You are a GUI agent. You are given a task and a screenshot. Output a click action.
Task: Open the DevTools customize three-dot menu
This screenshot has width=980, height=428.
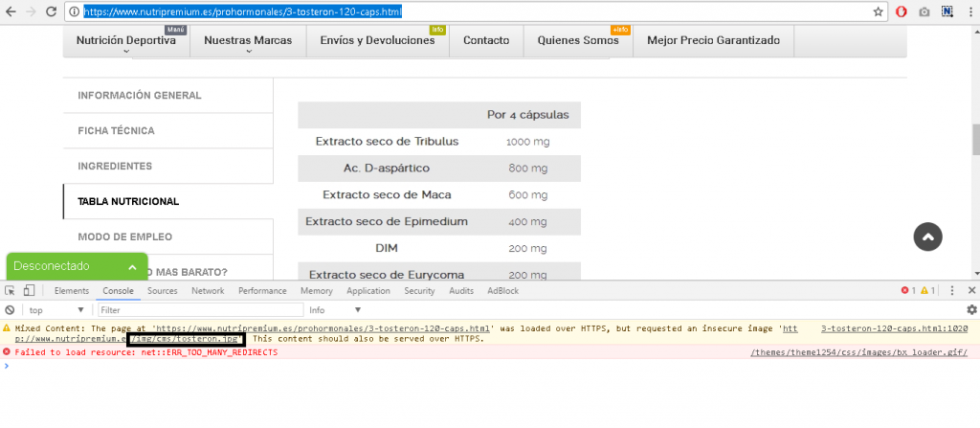coord(952,290)
